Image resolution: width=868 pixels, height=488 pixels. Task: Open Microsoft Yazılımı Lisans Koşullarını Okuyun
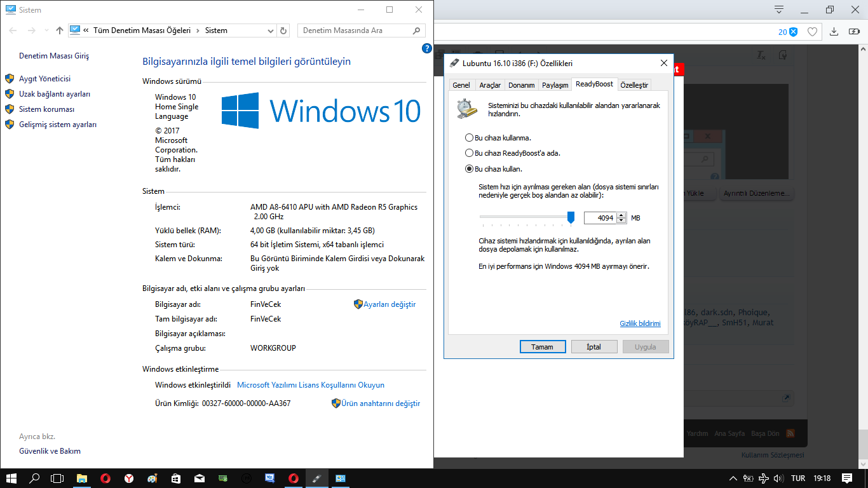(x=311, y=385)
